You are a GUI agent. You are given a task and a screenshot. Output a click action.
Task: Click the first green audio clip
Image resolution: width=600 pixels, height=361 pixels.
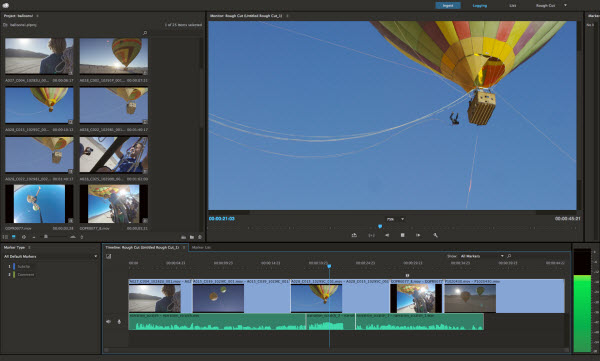(x=217, y=322)
